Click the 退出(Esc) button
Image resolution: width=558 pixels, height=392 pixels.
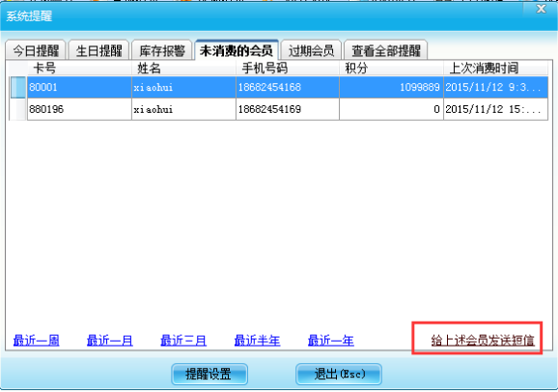click(339, 374)
